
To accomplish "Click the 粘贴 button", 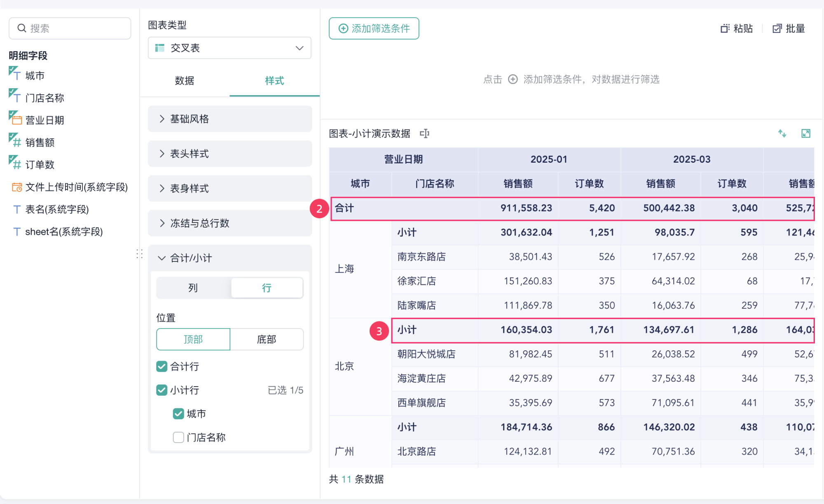I will click(x=737, y=28).
